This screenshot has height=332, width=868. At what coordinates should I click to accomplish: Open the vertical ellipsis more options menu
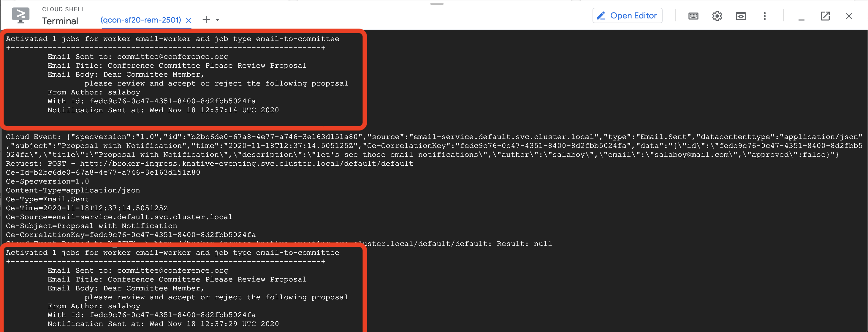tap(764, 16)
